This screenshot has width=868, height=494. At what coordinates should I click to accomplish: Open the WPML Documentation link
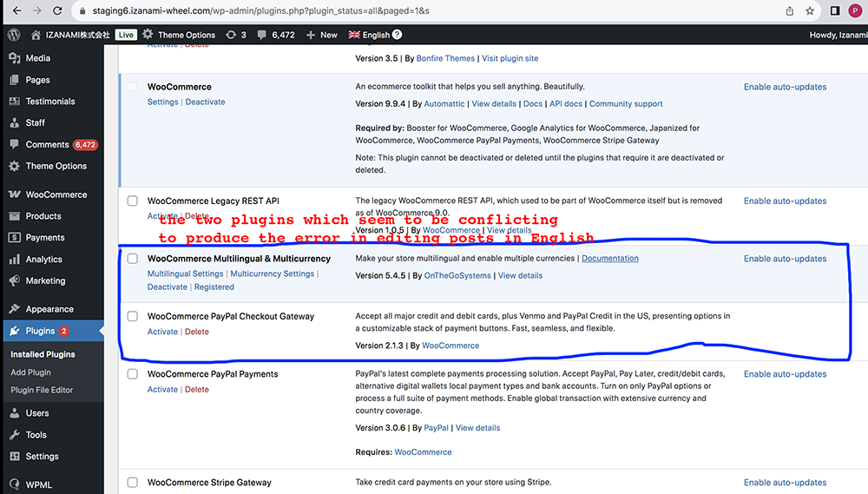coord(610,258)
